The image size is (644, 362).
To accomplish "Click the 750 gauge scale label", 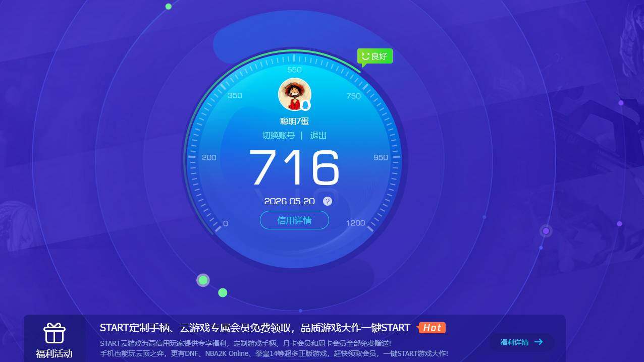I will 354,96.
